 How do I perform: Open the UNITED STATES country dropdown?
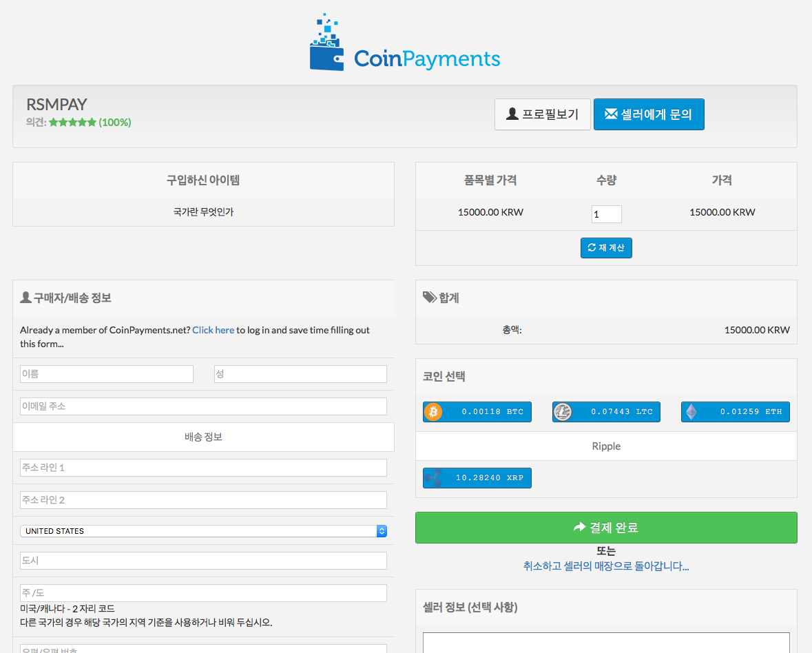204,531
